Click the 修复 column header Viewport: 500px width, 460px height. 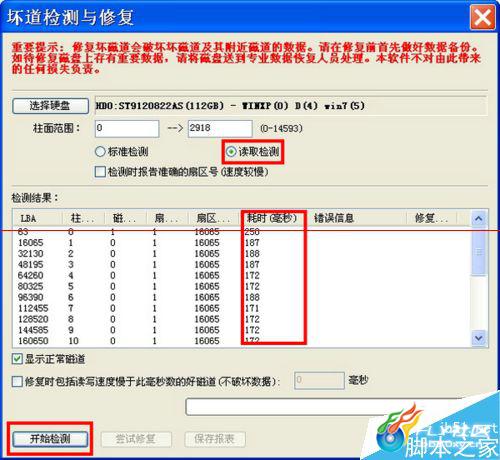tap(431, 219)
